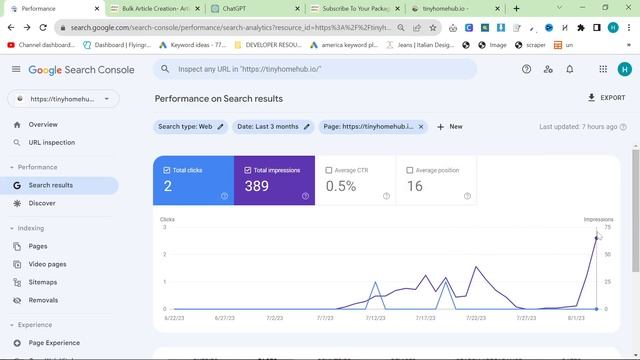
Task: Remove the Page filter chip
Action: (x=421, y=127)
